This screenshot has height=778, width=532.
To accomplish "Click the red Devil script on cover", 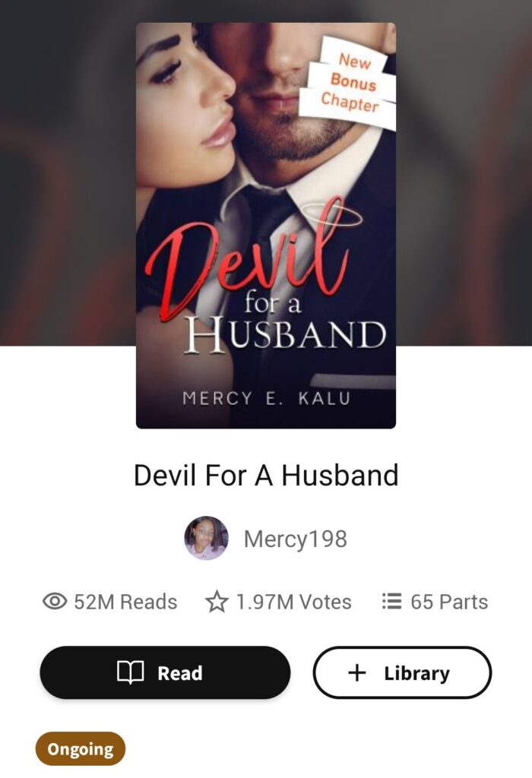I will click(248, 261).
